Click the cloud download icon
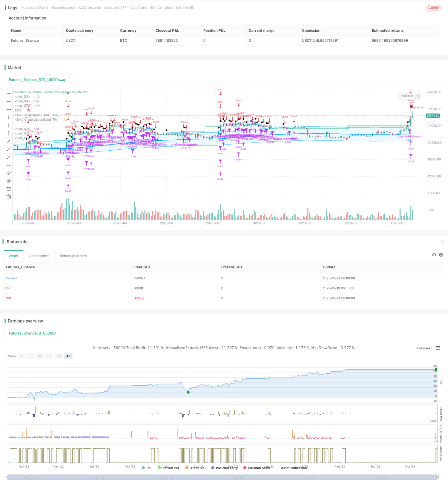The height and width of the screenshot is (487, 448). pos(434,255)
